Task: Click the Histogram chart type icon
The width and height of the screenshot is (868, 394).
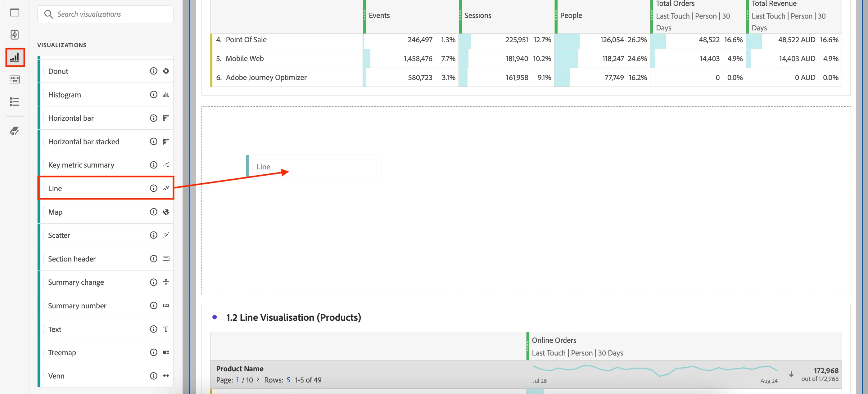Action: (166, 95)
